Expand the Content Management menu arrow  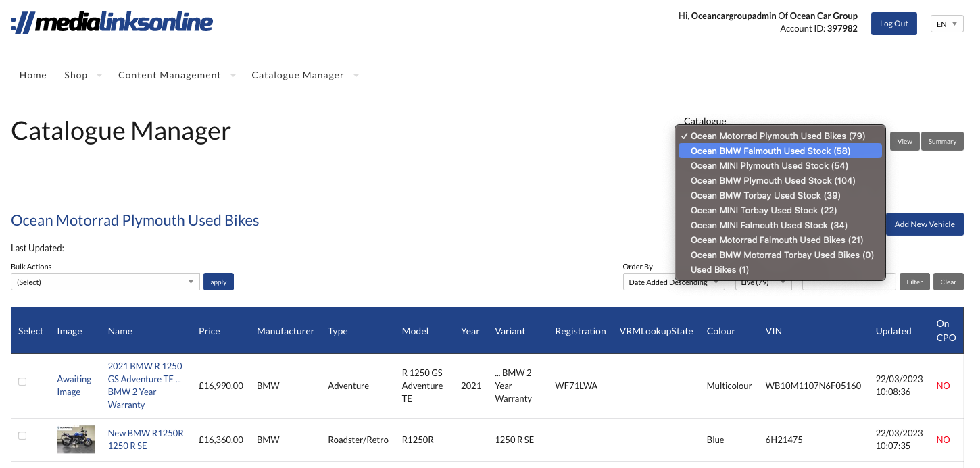233,75
